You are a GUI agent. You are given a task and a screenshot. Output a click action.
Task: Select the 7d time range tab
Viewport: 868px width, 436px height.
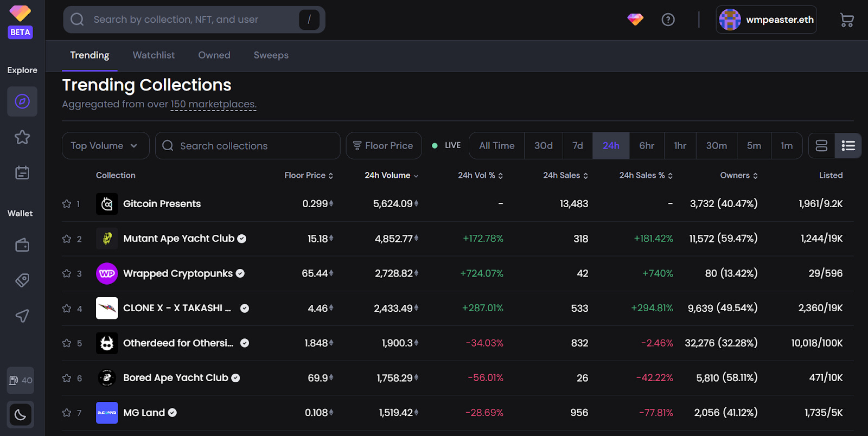577,146
